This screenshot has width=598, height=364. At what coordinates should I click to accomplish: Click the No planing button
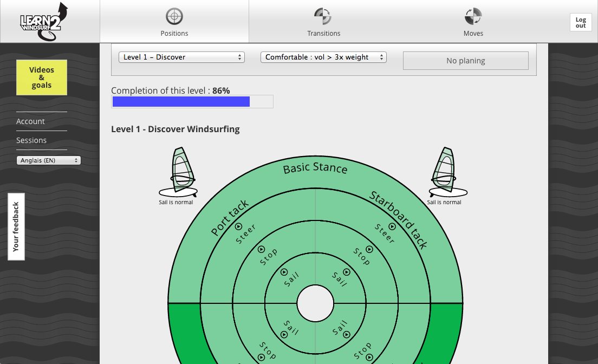pos(466,61)
